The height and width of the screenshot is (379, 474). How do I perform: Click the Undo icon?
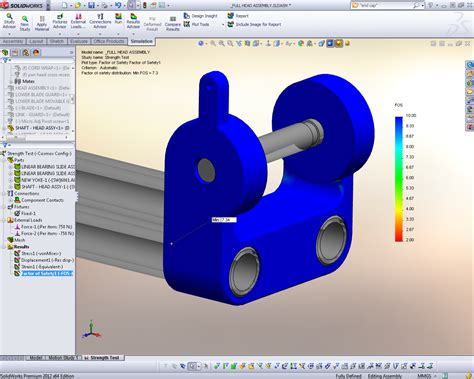click(118, 5)
